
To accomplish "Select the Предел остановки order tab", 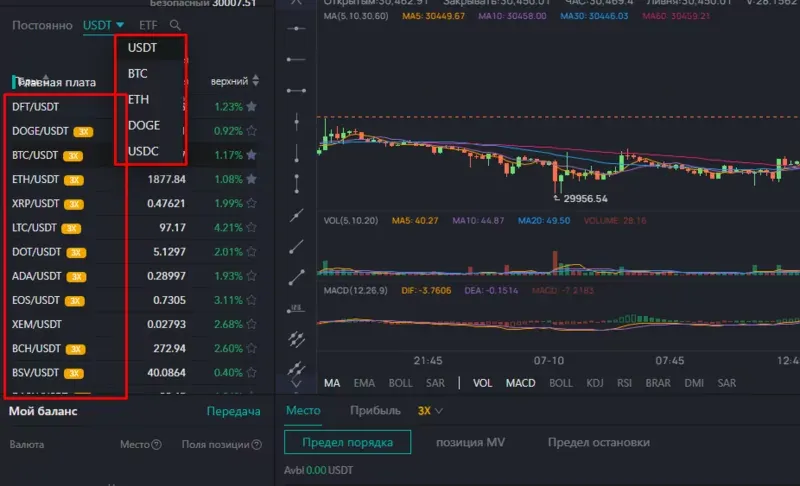I will pyautogui.click(x=599, y=442).
